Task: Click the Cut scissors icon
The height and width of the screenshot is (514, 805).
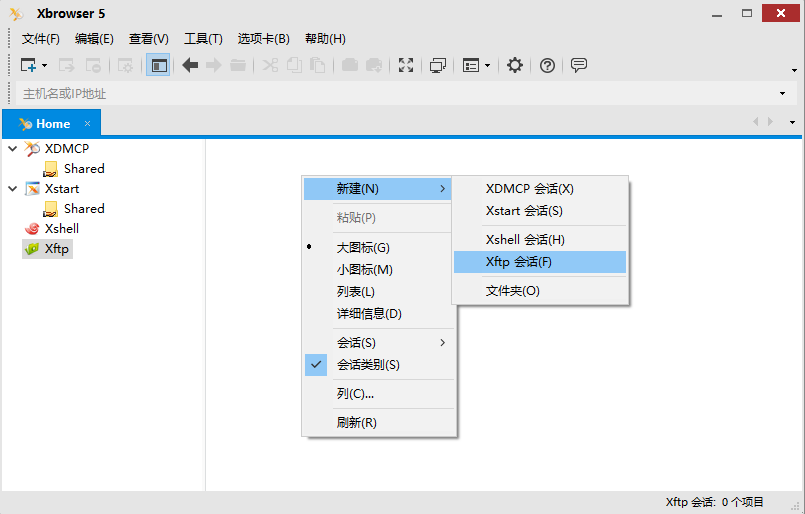Action: tap(270, 65)
